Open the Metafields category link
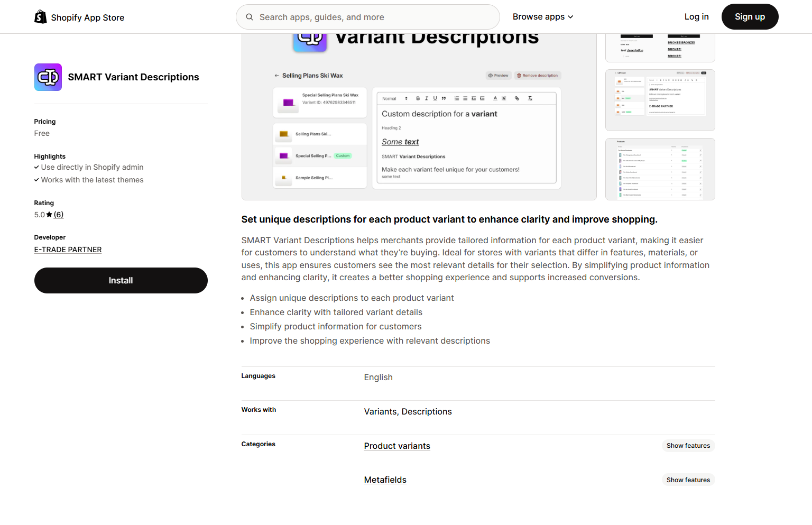Image resolution: width=812 pixels, height=525 pixels. click(385, 480)
